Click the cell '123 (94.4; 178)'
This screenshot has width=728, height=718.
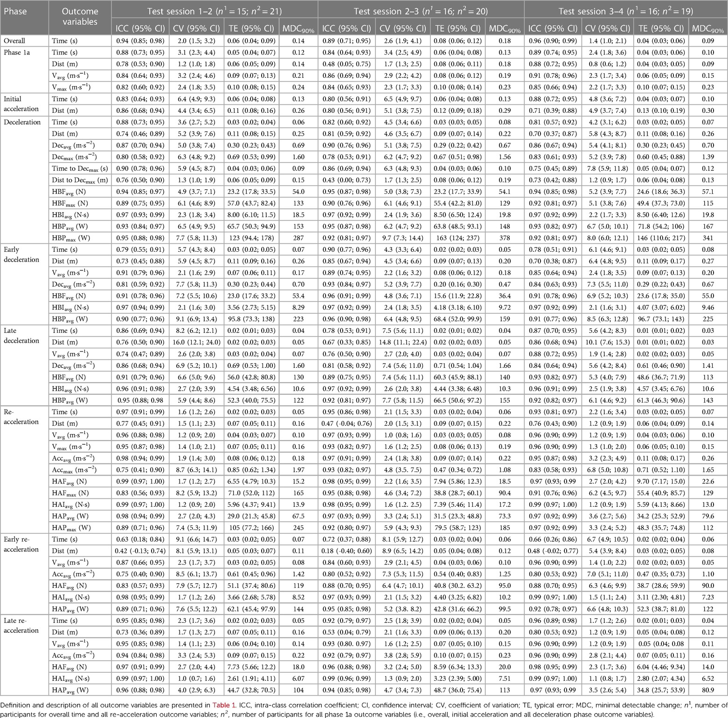pos(251,238)
